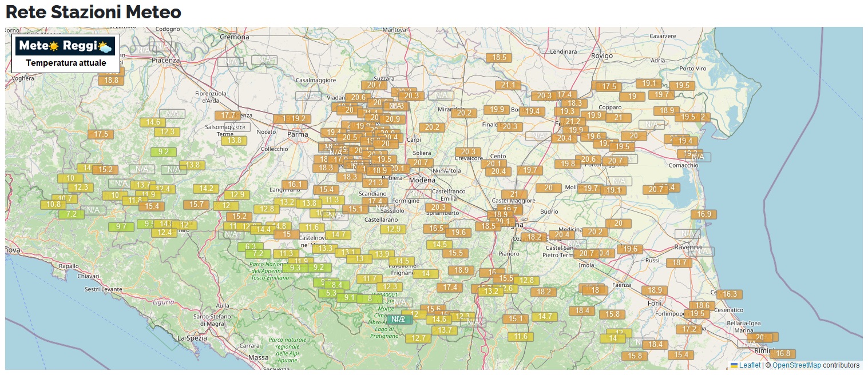Select the 18.7 marker near Ravenna
The width and height of the screenshot is (868, 375).
coord(679,262)
